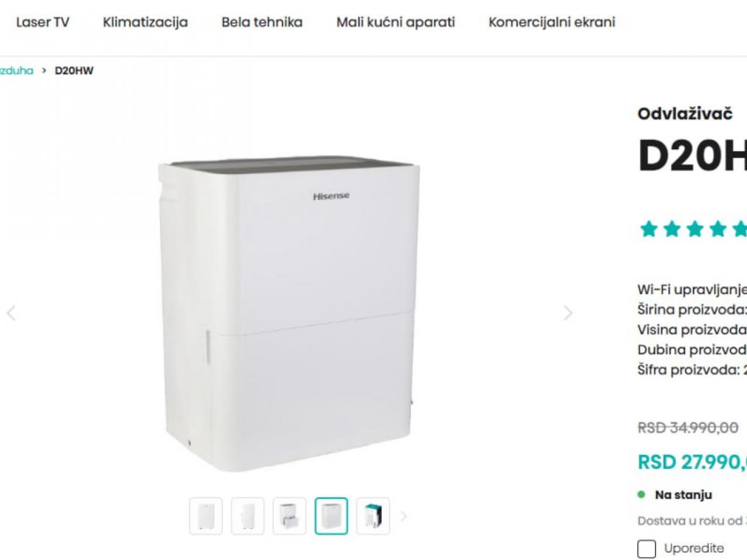This screenshot has height=560, width=747.
Task: Open the Mali kućni aparati menu
Action: (396, 22)
